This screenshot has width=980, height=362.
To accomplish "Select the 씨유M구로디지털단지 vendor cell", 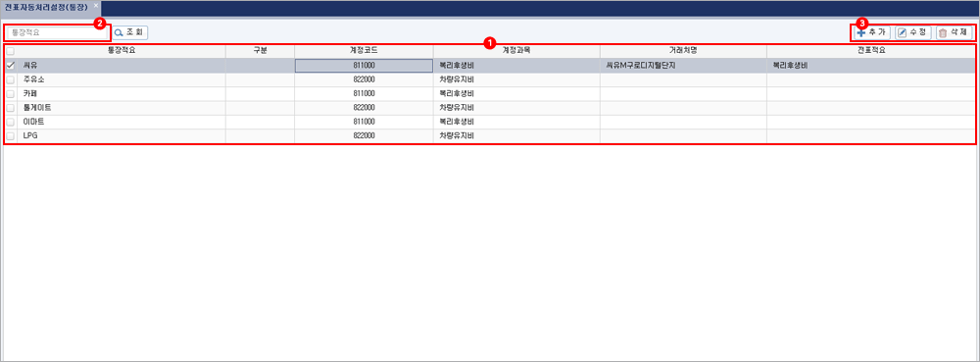I will pyautogui.click(x=683, y=66).
